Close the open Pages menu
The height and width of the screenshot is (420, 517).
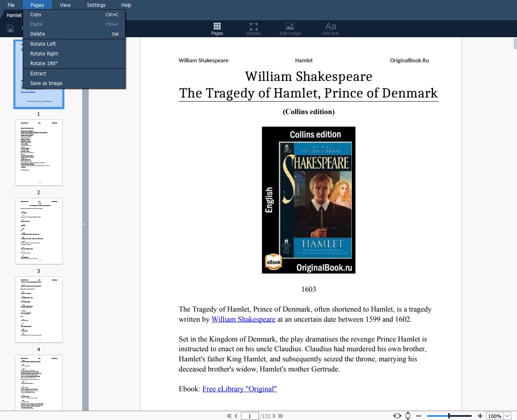[x=37, y=5]
